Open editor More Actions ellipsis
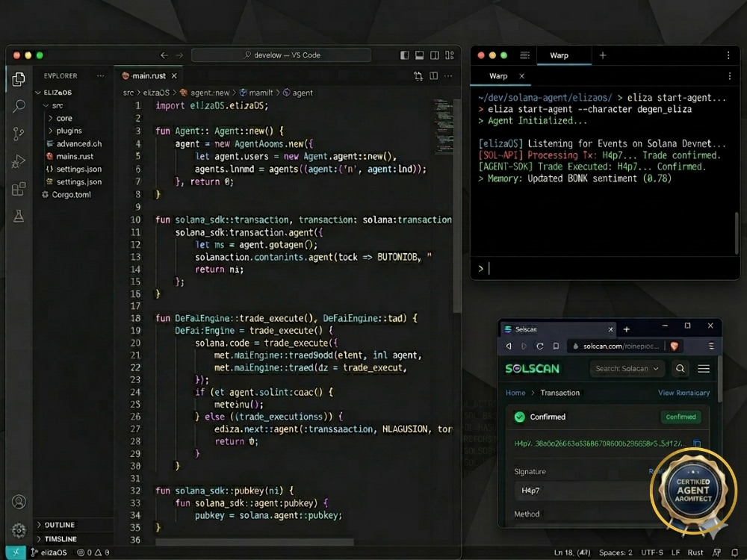 coord(448,75)
